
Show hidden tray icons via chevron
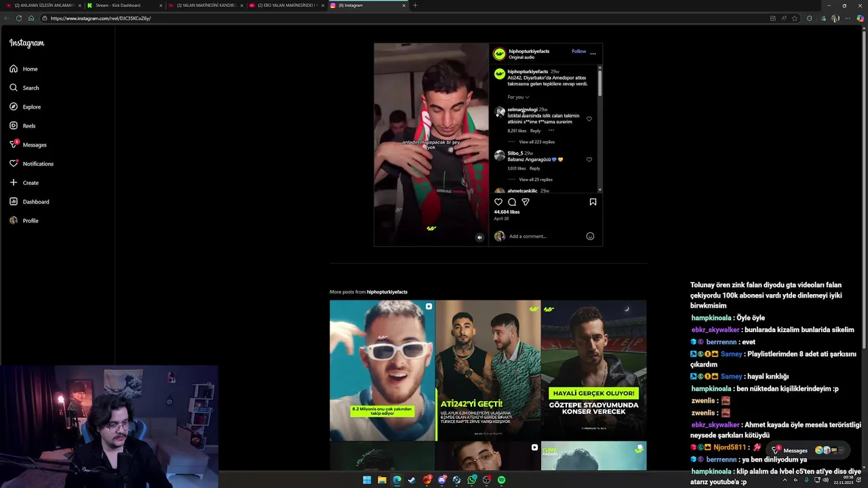(785, 480)
